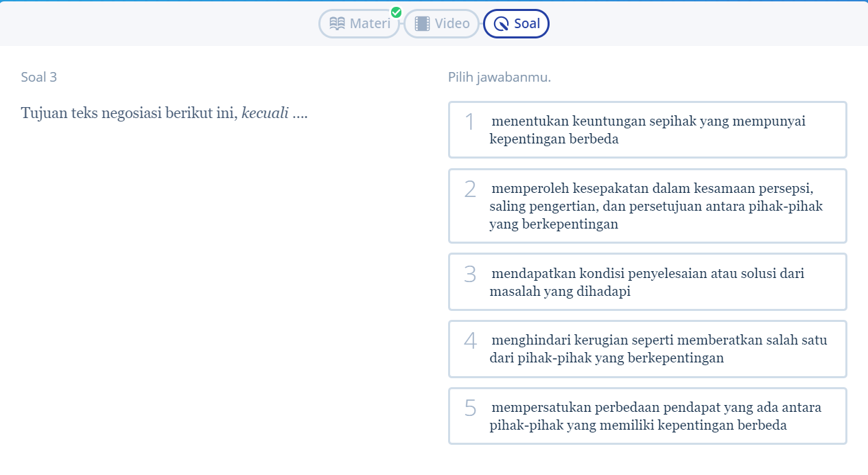Image resolution: width=868 pixels, height=475 pixels.
Task: Select answer "memperoleh kesepakatan dalam kesamaan persepsi"
Action: click(655, 206)
